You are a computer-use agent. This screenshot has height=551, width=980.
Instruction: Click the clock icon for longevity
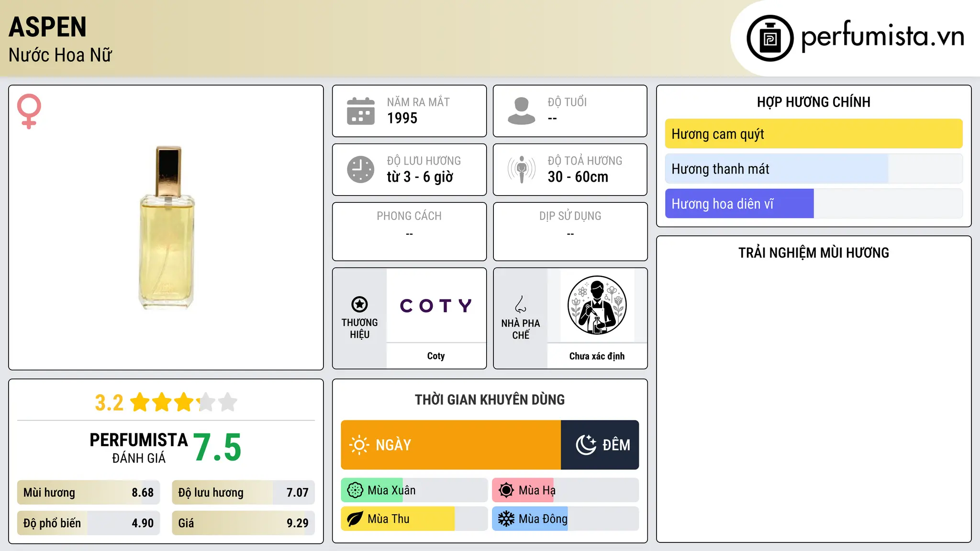click(361, 169)
